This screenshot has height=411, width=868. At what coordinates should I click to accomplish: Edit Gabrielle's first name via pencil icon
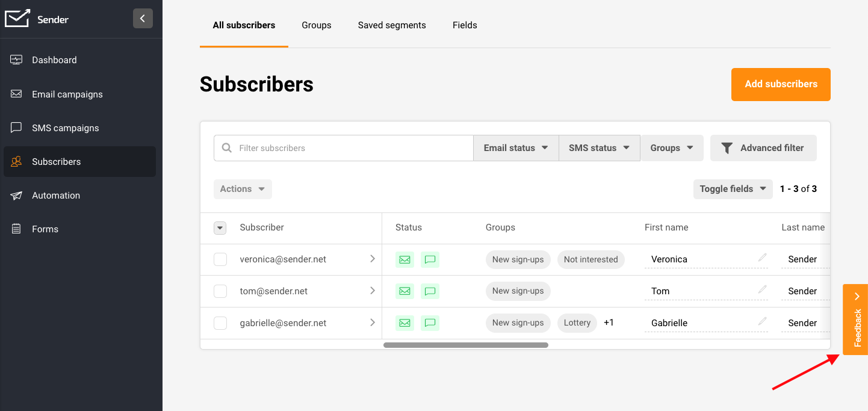[762, 322]
